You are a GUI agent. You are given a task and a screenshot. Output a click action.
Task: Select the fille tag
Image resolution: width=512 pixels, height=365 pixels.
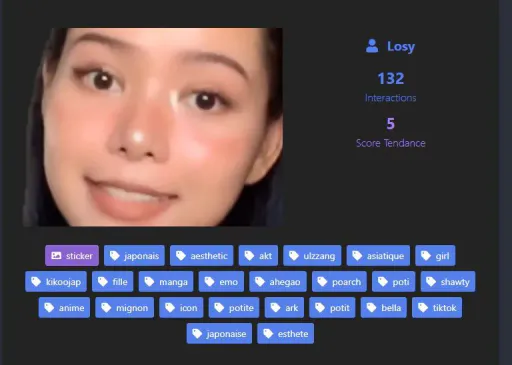113,282
